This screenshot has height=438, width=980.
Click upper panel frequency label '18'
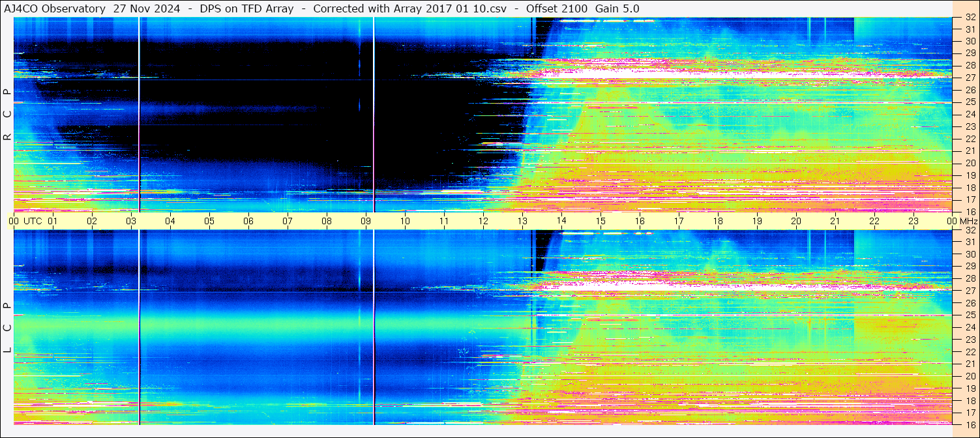[970, 188]
